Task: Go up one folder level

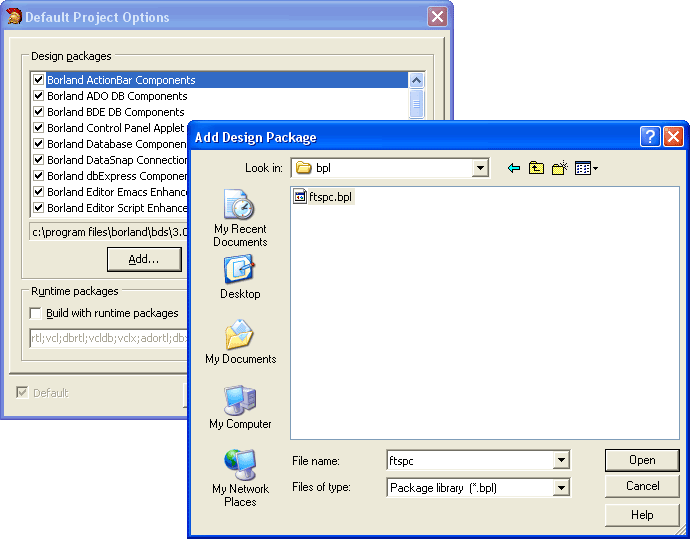Action: tap(536, 168)
